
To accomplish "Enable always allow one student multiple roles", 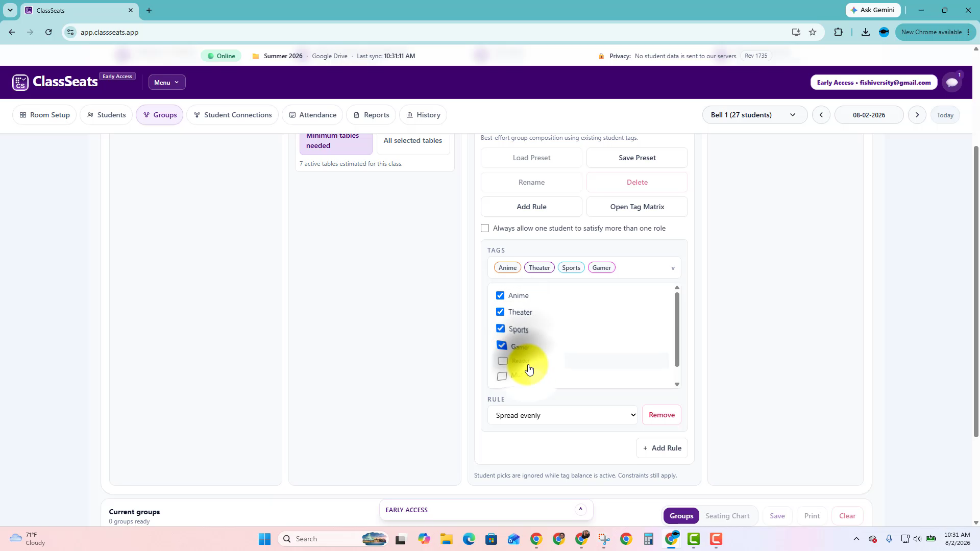I will pos(485,228).
